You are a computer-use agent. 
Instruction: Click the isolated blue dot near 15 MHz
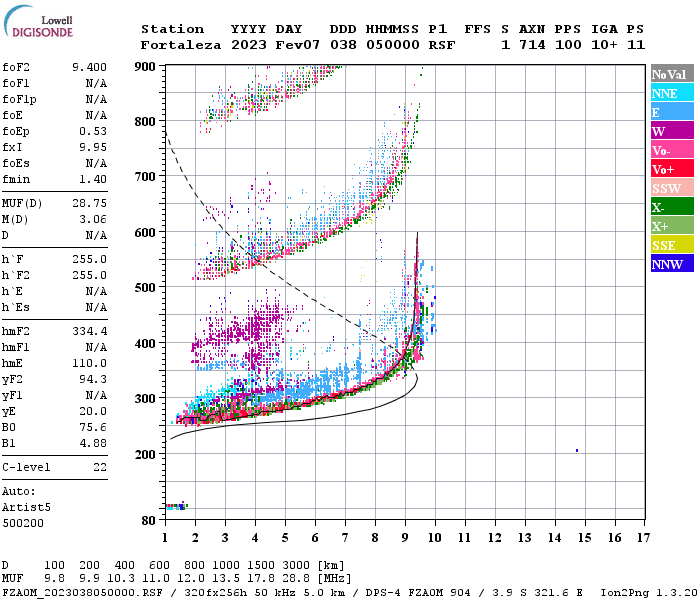(x=577, y=451)
